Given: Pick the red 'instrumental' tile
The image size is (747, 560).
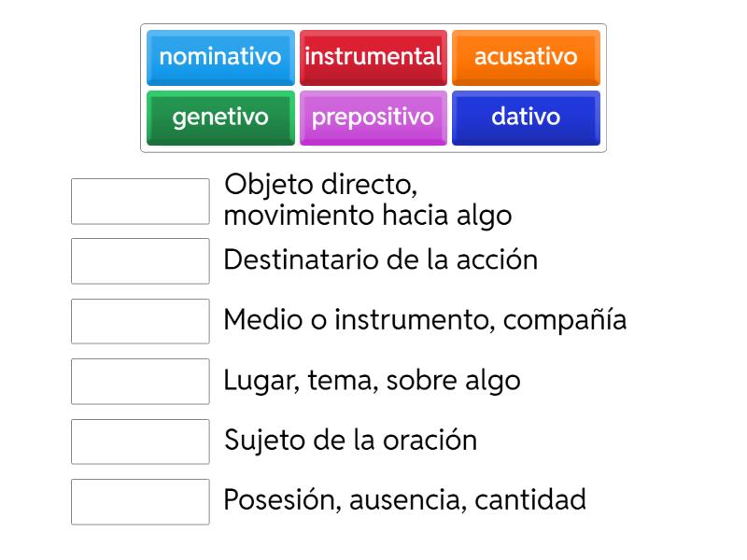Looking at the screenshot, I should [373, 57].
